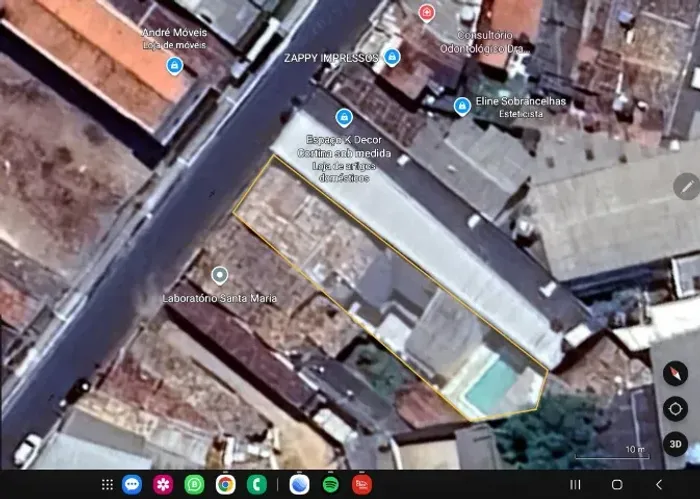Screen dimensions: 700x499
Task: Go back using navigation arrow
Action: click(658, 484)
